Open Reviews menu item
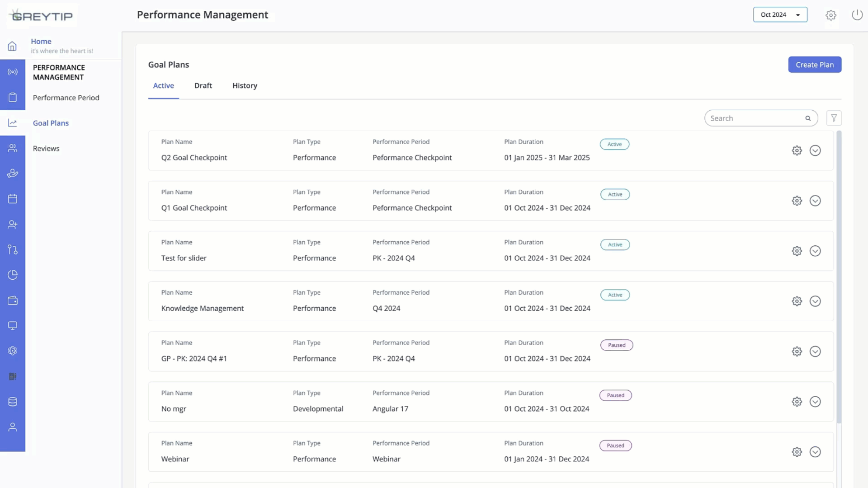Image resolution: width=868 pixels, height=488 pixels. [46, 148]
